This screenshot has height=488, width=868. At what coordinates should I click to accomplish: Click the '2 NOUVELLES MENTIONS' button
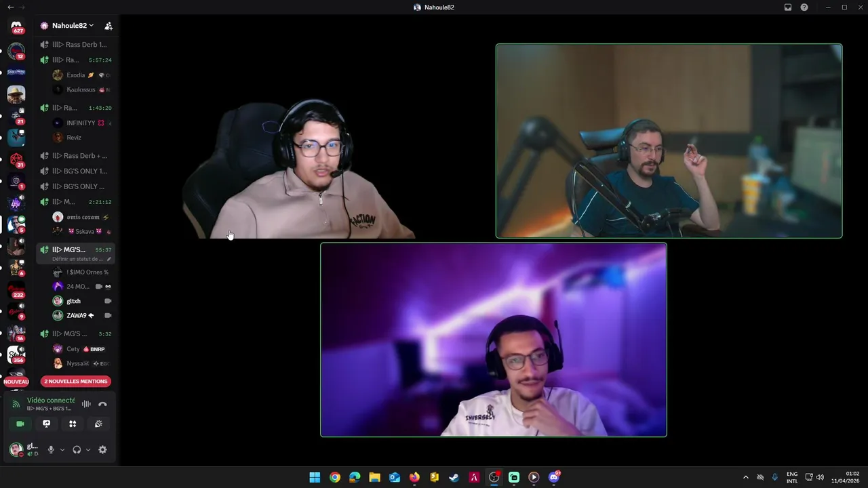[x=76, y=381]
